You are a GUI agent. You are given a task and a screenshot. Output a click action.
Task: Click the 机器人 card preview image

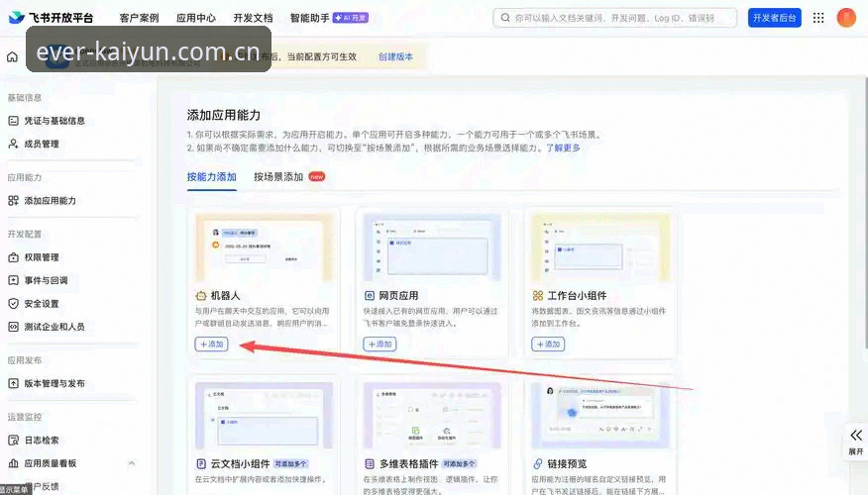(x=264, y=247)
